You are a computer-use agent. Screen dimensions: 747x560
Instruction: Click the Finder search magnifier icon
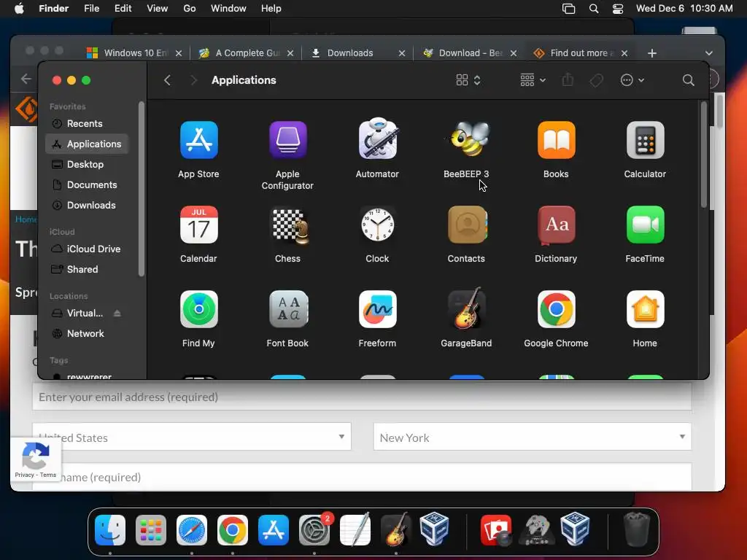pyautogui.click(x=688, y=80)
